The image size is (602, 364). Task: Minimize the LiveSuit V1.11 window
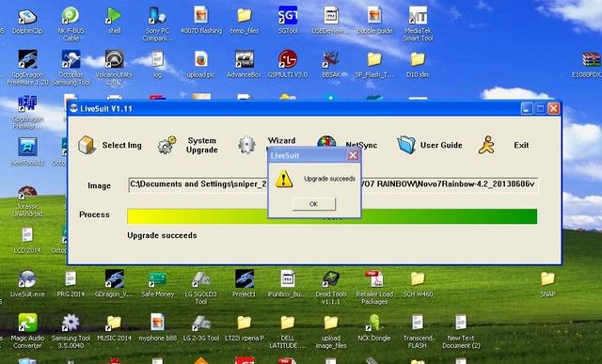(527, 109)
